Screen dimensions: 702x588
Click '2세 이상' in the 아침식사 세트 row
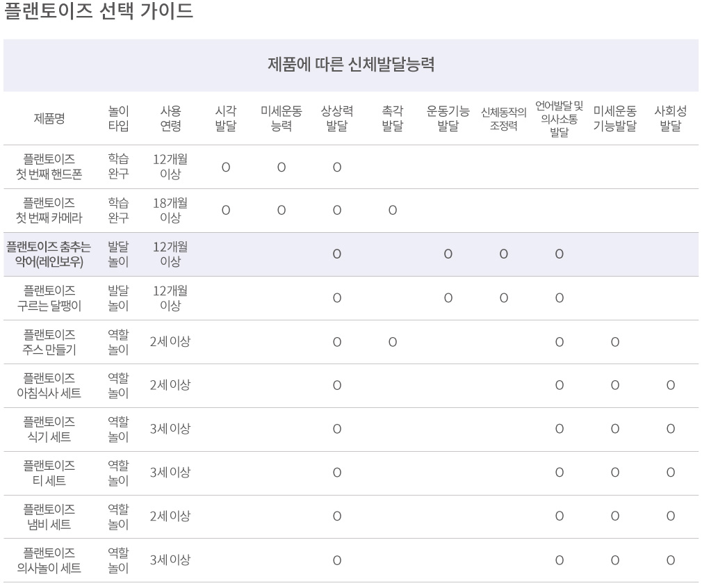pos(170,384)
